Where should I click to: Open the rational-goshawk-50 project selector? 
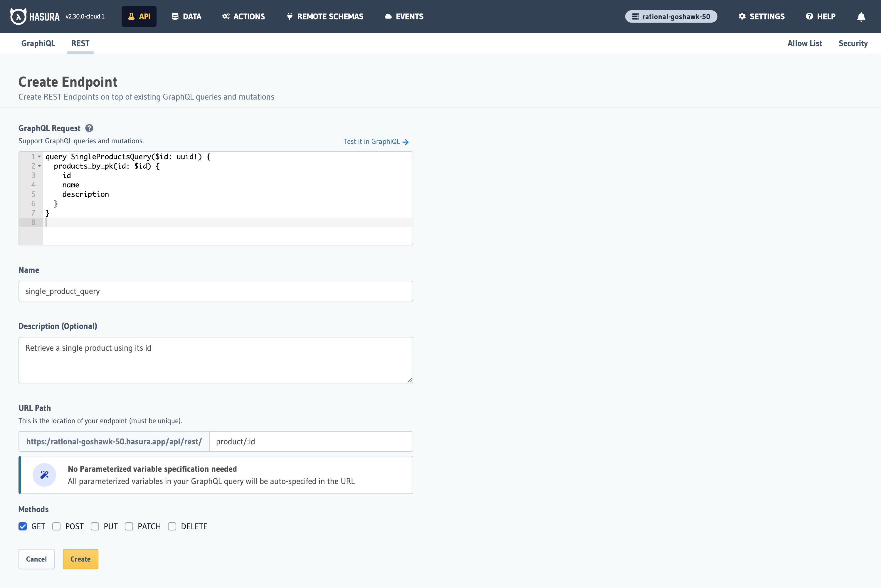tap(671, 16)
